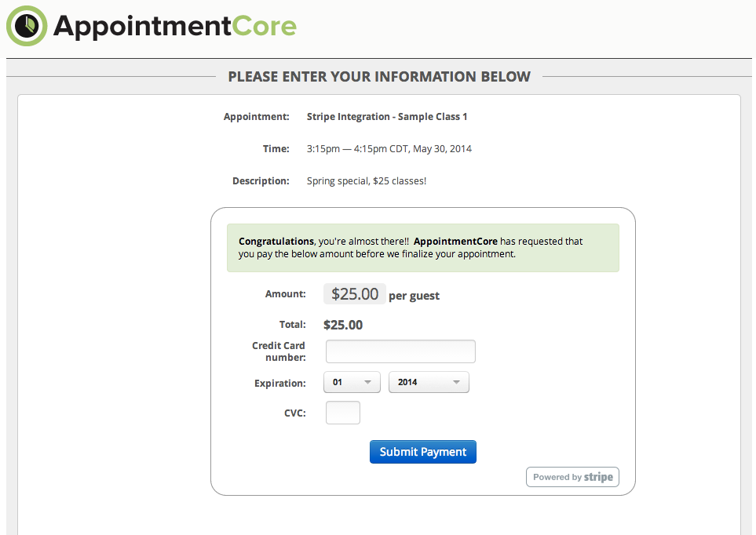The height and width of the screenshot is (535, 756).
Task: Click the 'Expiration:' label
Action: click(x=280, y=383)
